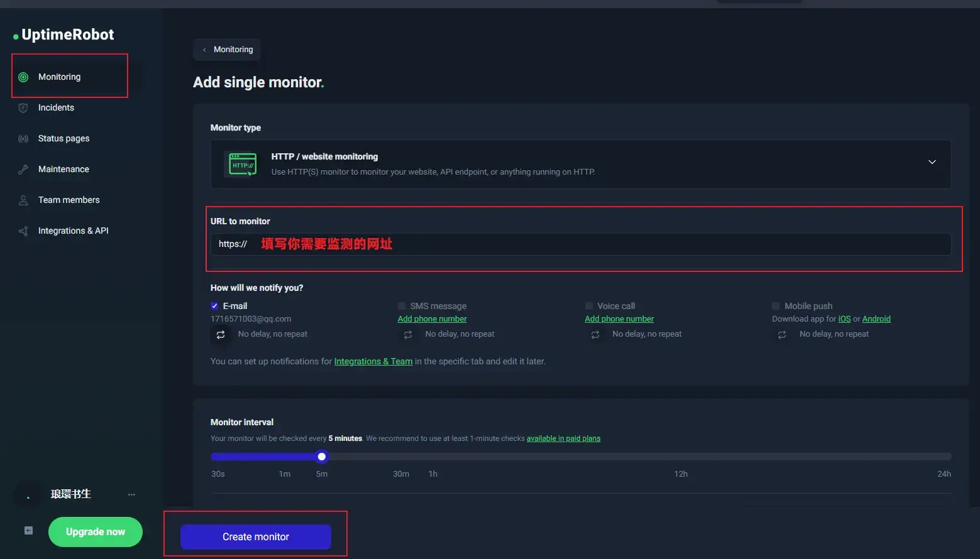Click Add phone number under SMS message
The height and width of the screenshot is (559, 980).
[432, 319]
